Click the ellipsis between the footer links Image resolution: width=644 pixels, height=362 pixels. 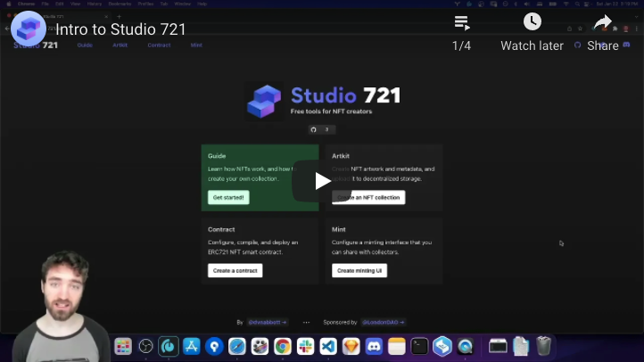pyautogui.click(x=306, y=322)
